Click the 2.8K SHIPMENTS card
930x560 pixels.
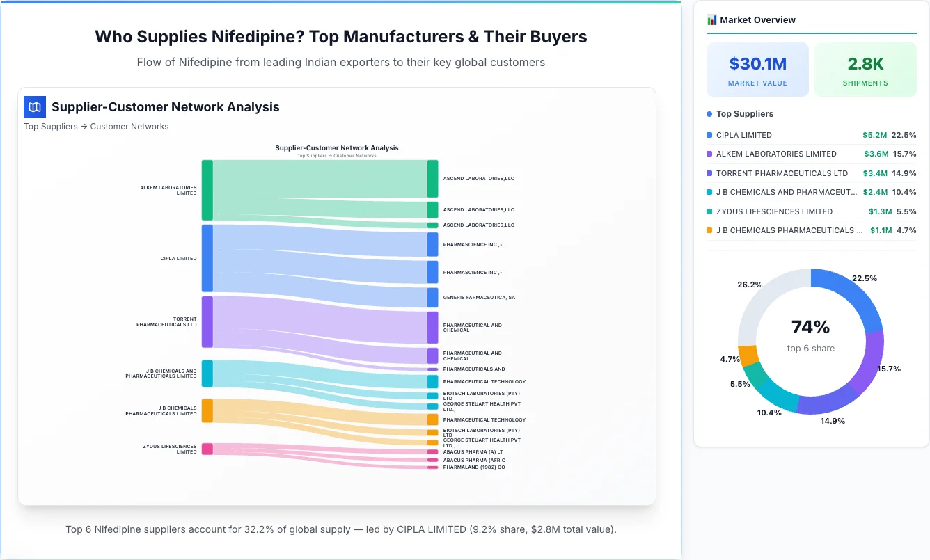click(865, 69)
